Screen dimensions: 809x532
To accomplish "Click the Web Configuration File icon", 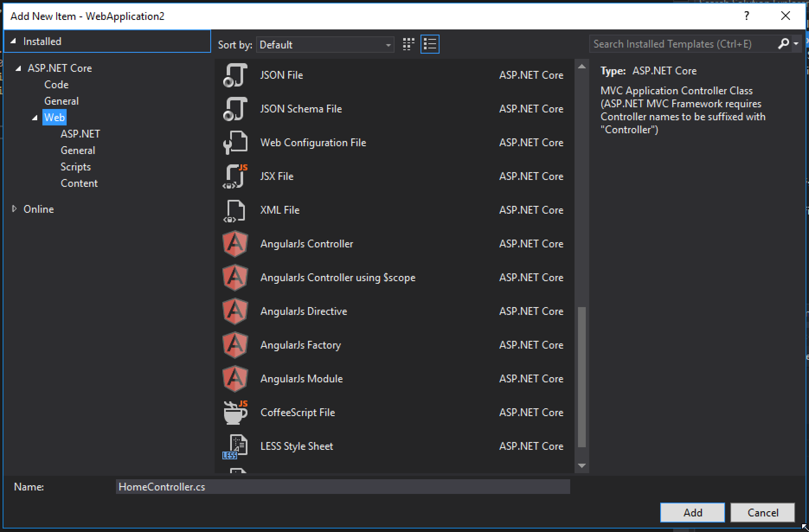I will click(235, 143).
